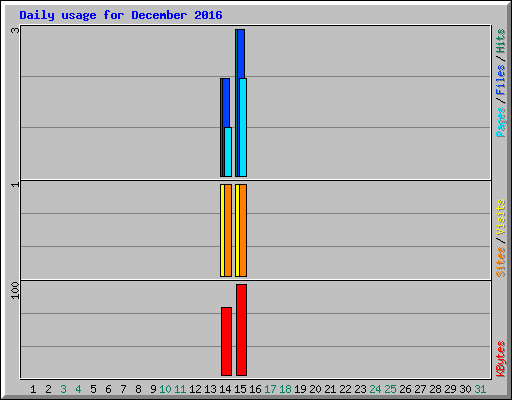Click green day 17 on the x-axis
Viewport: 512px width, 400px height.
[270, 389]
